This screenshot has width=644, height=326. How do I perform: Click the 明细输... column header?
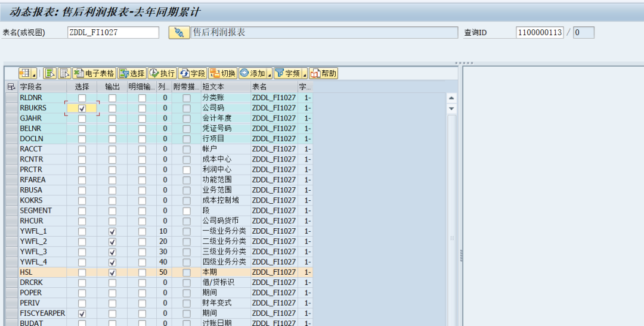coord(142,86)
